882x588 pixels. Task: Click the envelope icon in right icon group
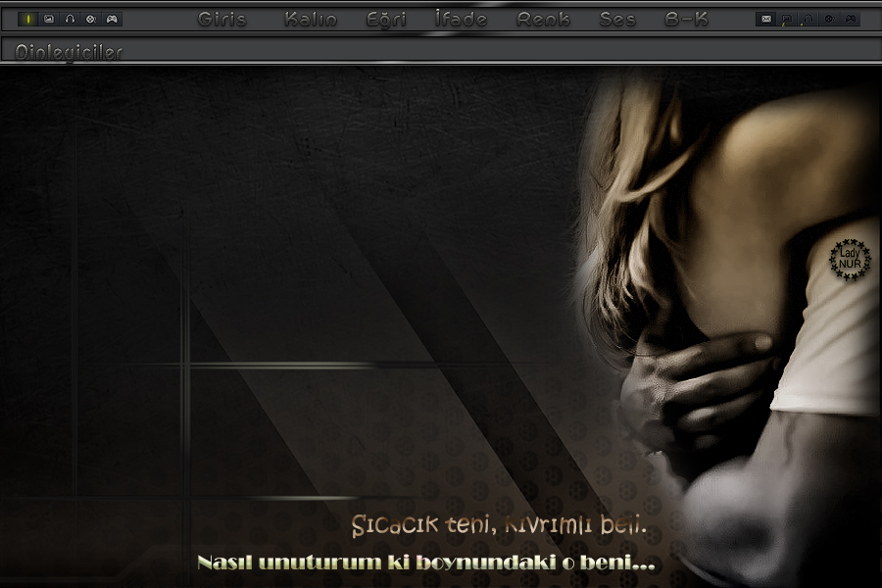(x=766, y=19)
